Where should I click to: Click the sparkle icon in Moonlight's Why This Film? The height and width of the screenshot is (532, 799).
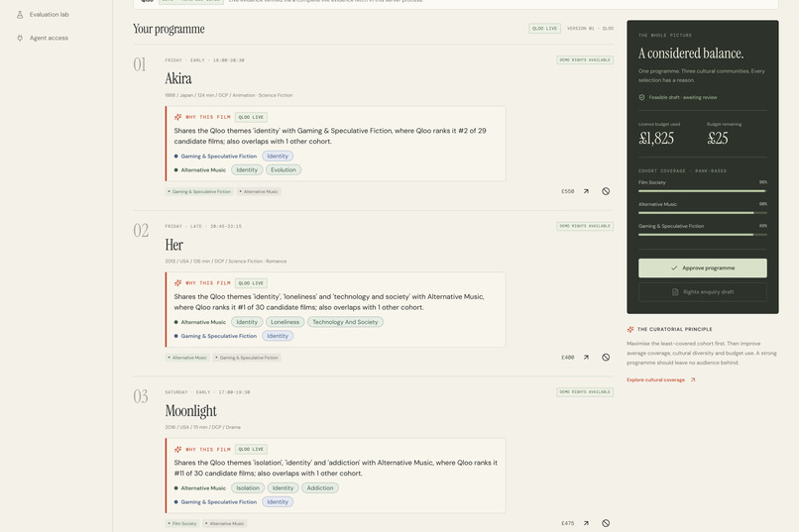click(177, 450)
